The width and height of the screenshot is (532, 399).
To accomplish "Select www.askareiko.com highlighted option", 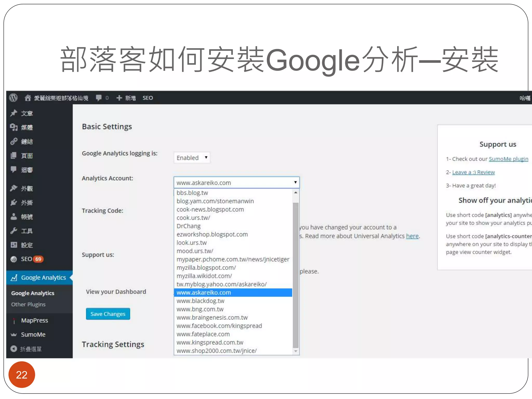I will point(233,292).
